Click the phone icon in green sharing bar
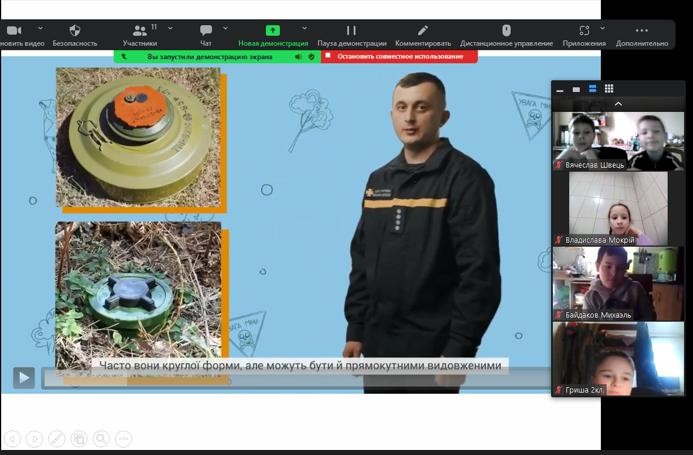This screenshot has height=455, width=693. coord(124,57)
